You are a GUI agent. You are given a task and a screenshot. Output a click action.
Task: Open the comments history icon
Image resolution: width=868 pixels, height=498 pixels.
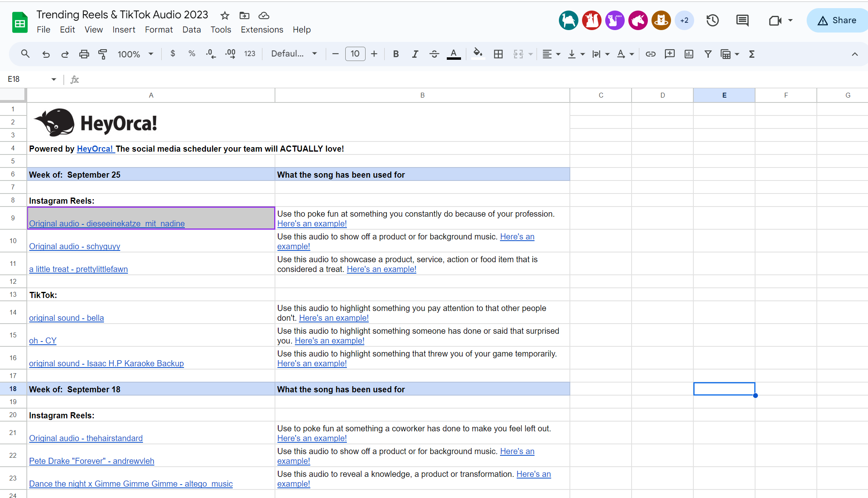[742, 20]
